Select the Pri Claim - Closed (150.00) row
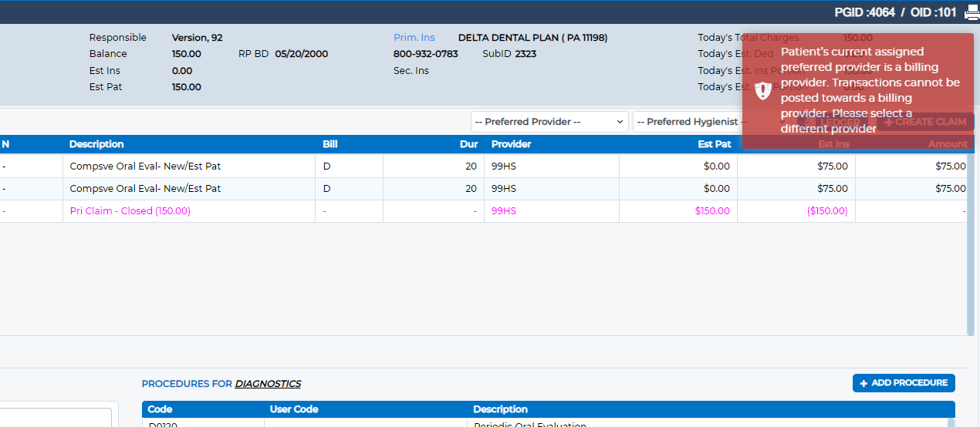This screenshot has height=427, width=980. (x=483, y=211)
